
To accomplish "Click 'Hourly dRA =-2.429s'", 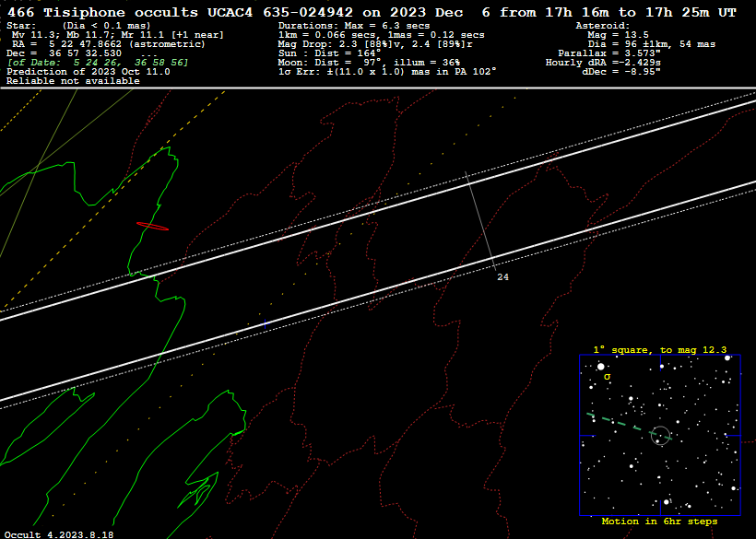I will click(603, 63).
